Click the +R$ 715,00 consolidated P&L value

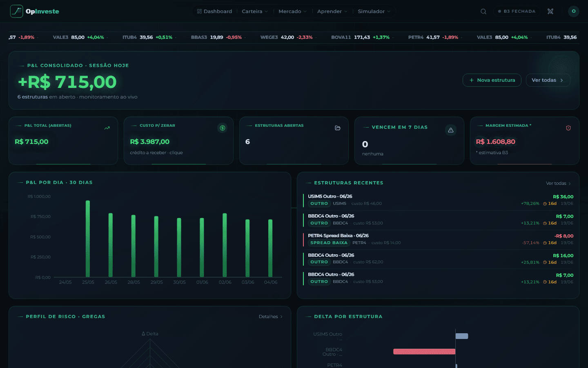click(x=67, y=82)
